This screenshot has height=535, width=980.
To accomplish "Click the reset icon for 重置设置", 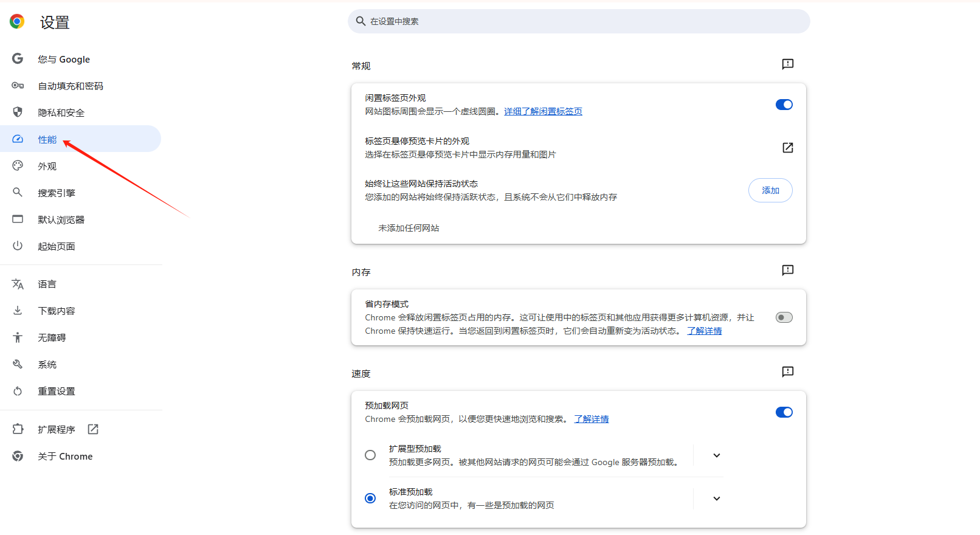I will point(18,391).
